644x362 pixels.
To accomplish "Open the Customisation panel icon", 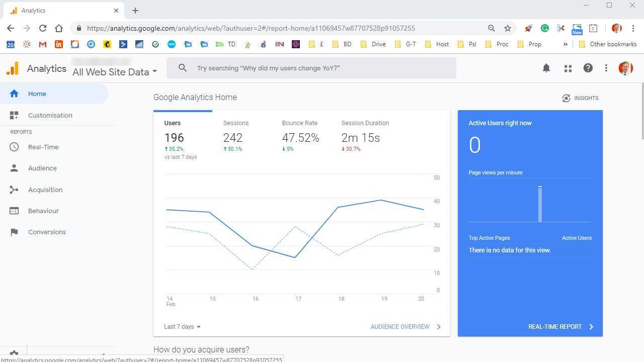I will point(14,115).
